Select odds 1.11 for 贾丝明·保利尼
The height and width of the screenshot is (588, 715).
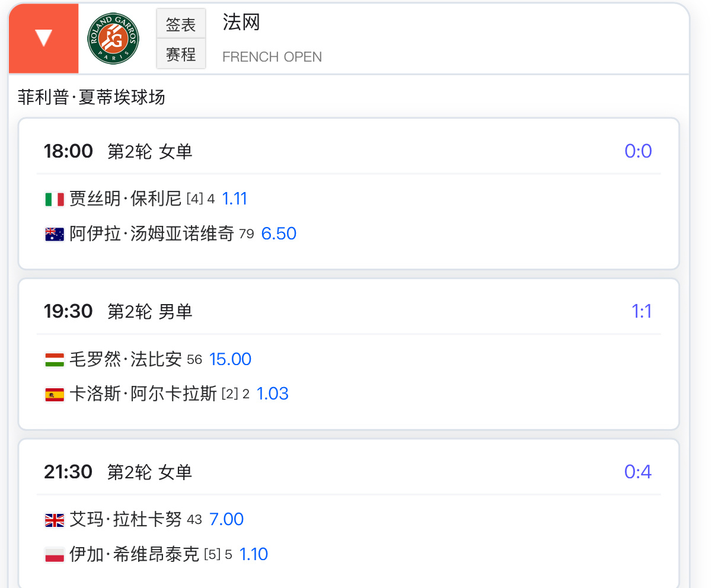pos(234,199)
